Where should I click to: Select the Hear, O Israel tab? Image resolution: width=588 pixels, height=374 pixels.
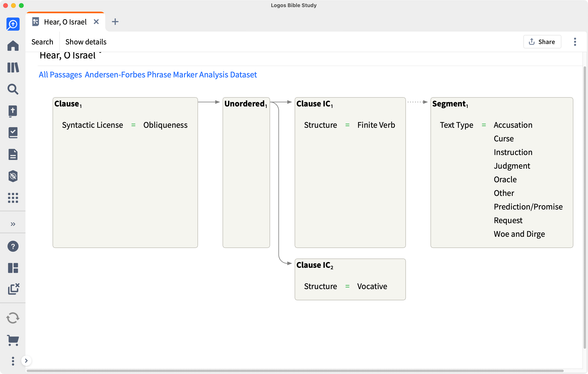pos(65,22)
